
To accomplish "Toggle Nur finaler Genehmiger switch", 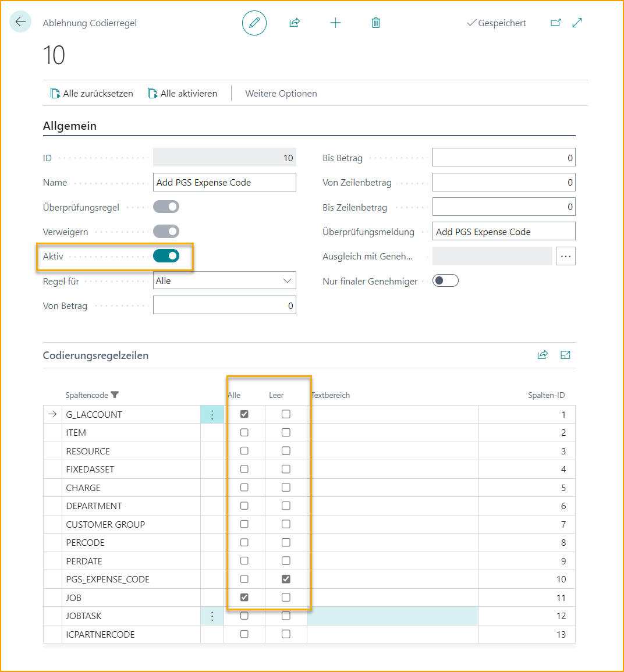I will pyautogui.click(x=445, y=281).
